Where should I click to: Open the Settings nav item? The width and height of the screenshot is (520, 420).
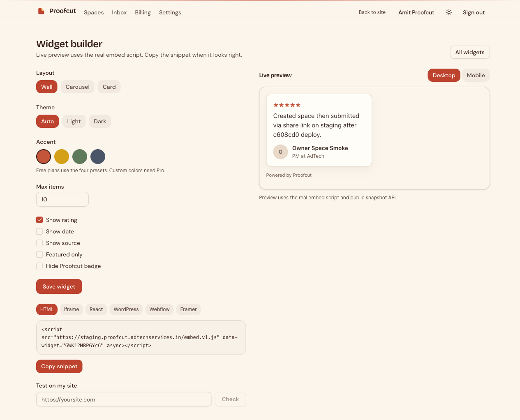(170, 12)
